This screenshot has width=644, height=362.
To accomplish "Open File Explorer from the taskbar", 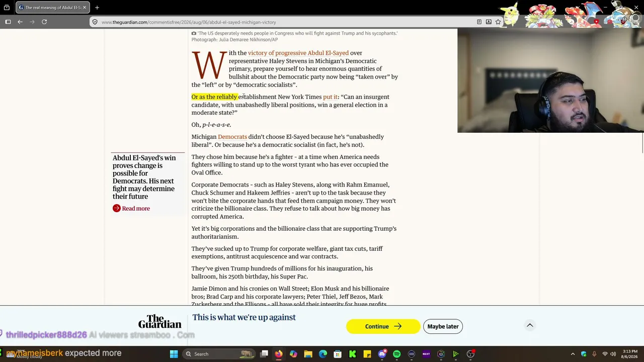I will point(308,354).
